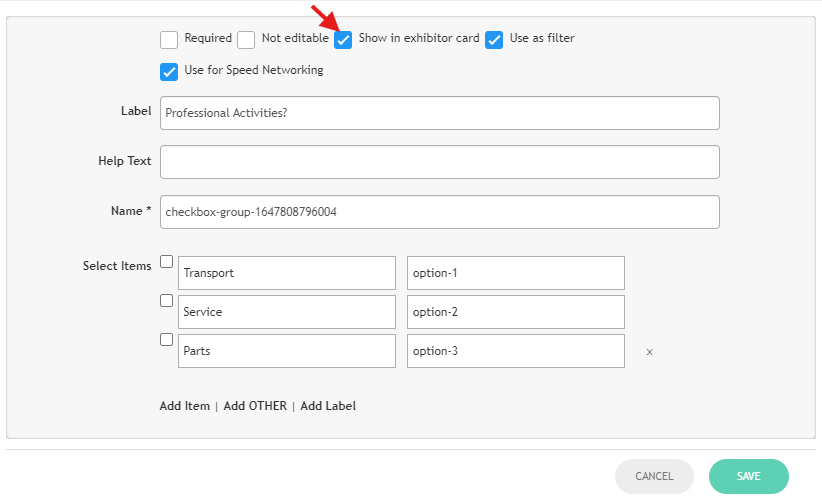This screenshot has height=502, width=822.
Task: Uncheck Show in exhibitor card
Action: [343, 40]
